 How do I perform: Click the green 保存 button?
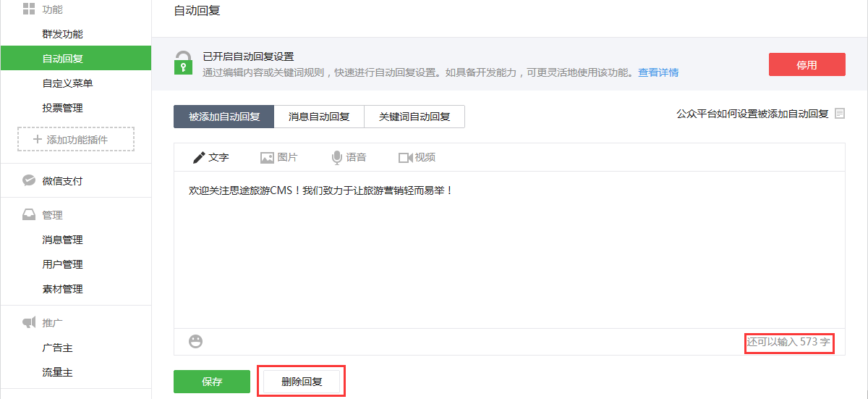point(212,382)
